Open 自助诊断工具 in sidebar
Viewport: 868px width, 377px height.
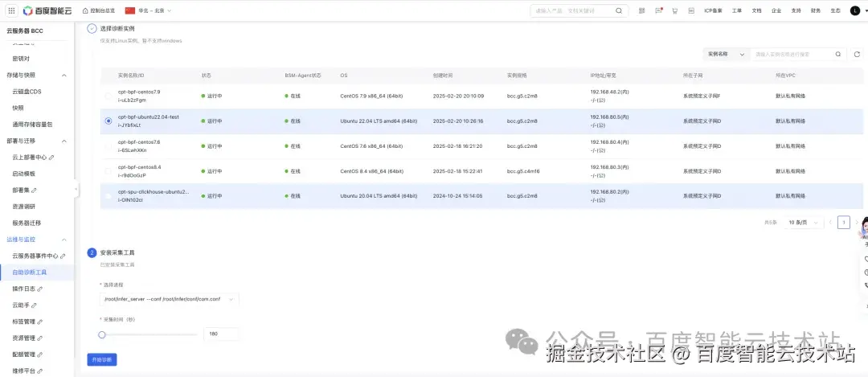pyautogui.click(x=30, y=273)
